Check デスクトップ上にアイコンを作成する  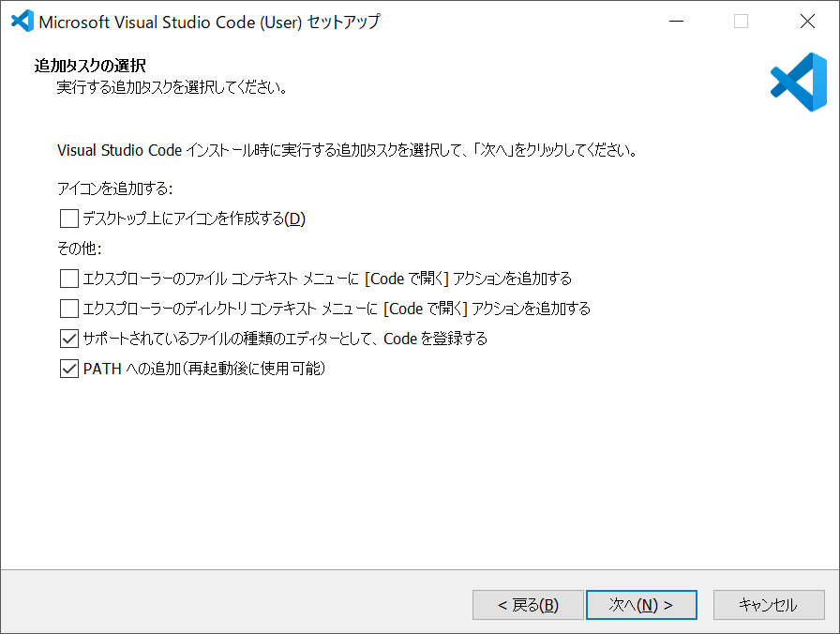point(68,219)
